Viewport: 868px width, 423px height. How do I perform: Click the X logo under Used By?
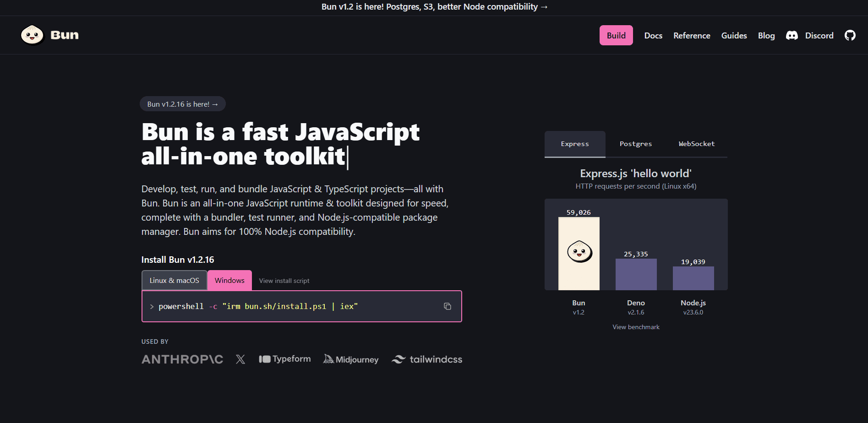click(240, 359)
